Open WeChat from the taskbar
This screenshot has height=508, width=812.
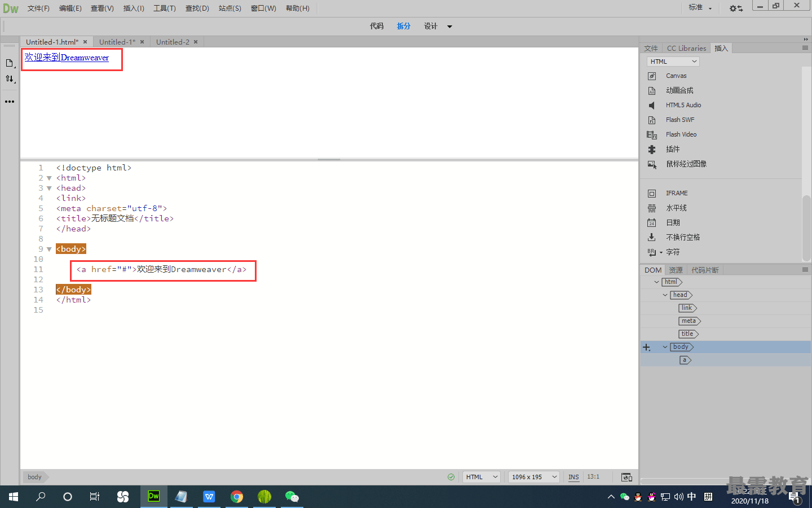(292, 496)
